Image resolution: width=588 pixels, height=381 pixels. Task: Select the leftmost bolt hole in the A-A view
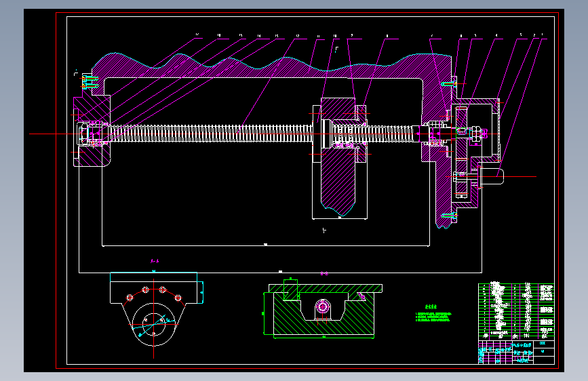(x=130, y=298)
